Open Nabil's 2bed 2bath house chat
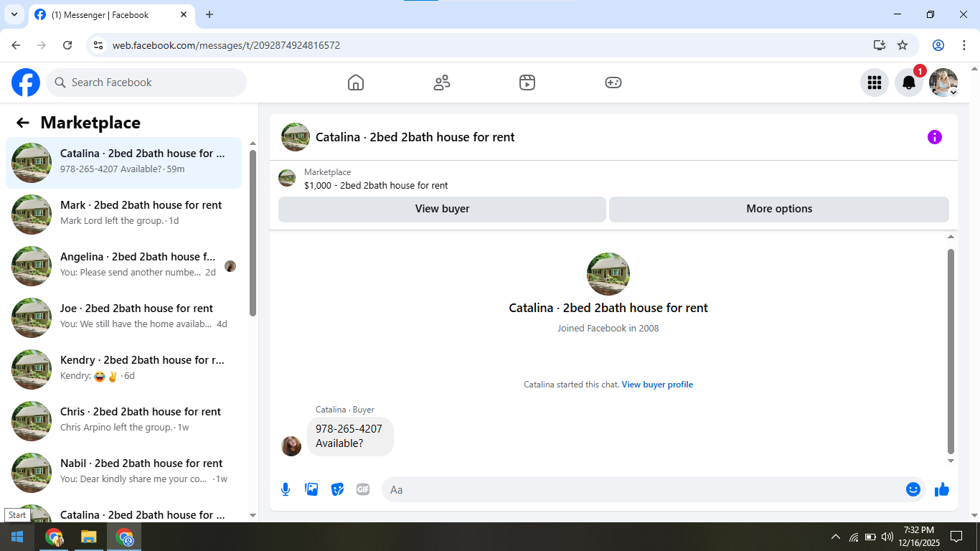Image resolution: width=980 pixels, height=551 pixels. pyautogui.click(x=123, y=473)
